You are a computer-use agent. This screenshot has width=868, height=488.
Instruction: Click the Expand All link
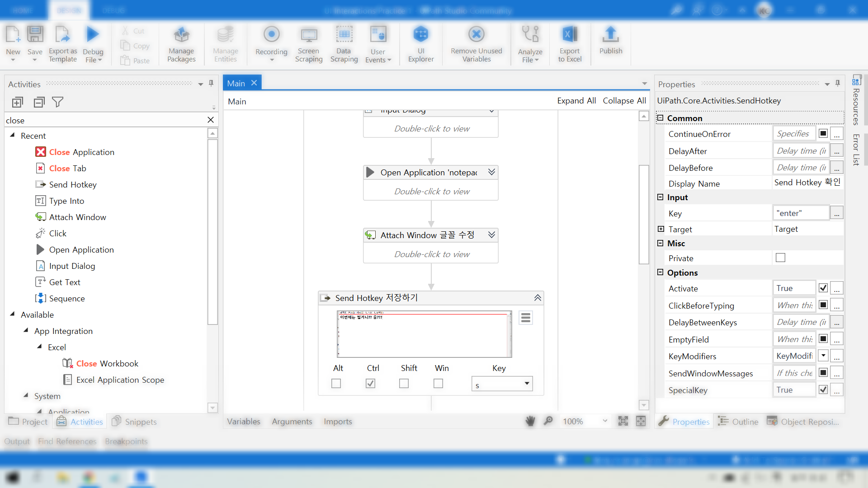(x=576, y=101)
